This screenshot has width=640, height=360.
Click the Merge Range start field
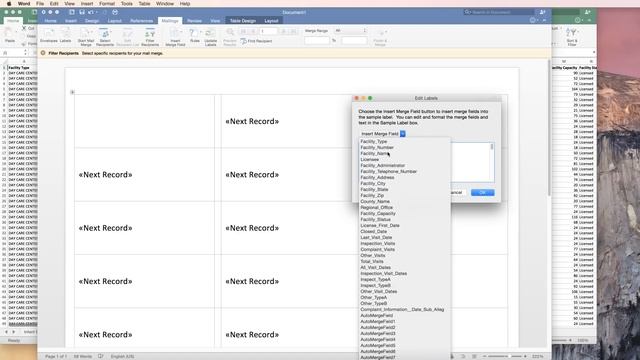pyautogui.click(x=317, y=40)
